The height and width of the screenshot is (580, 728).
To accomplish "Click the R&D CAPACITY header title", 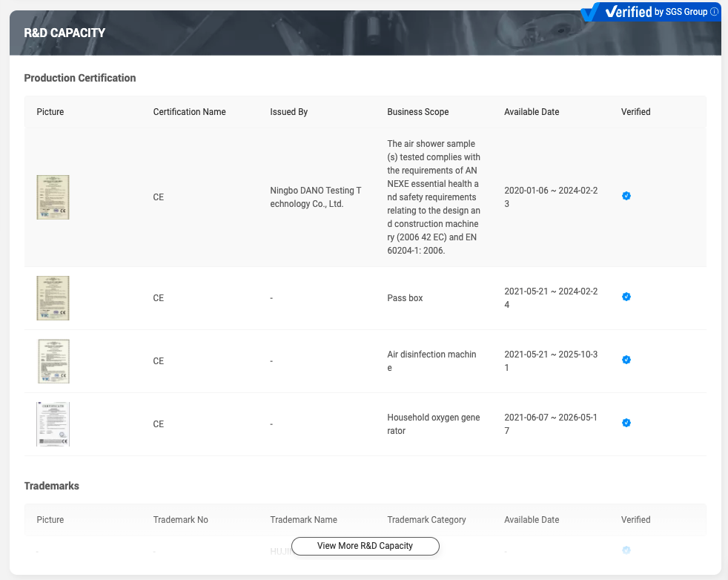I will [x=64, y=33].
